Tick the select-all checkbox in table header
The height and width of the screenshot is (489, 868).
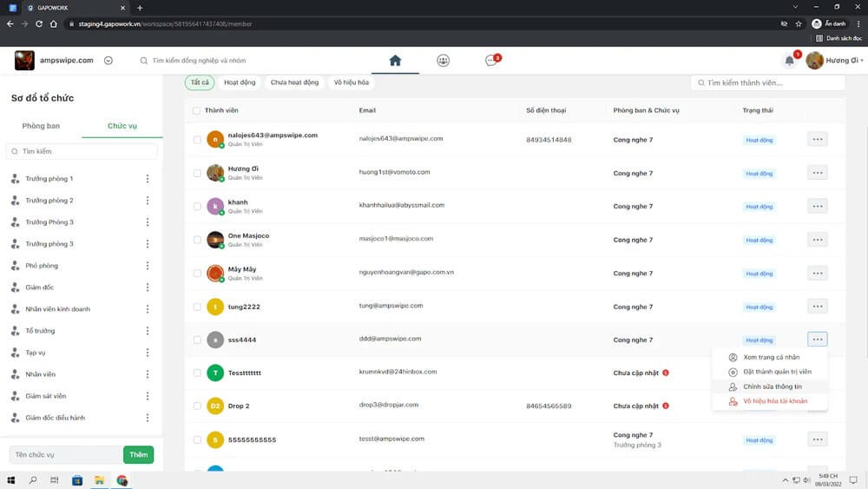pos(196,111)
